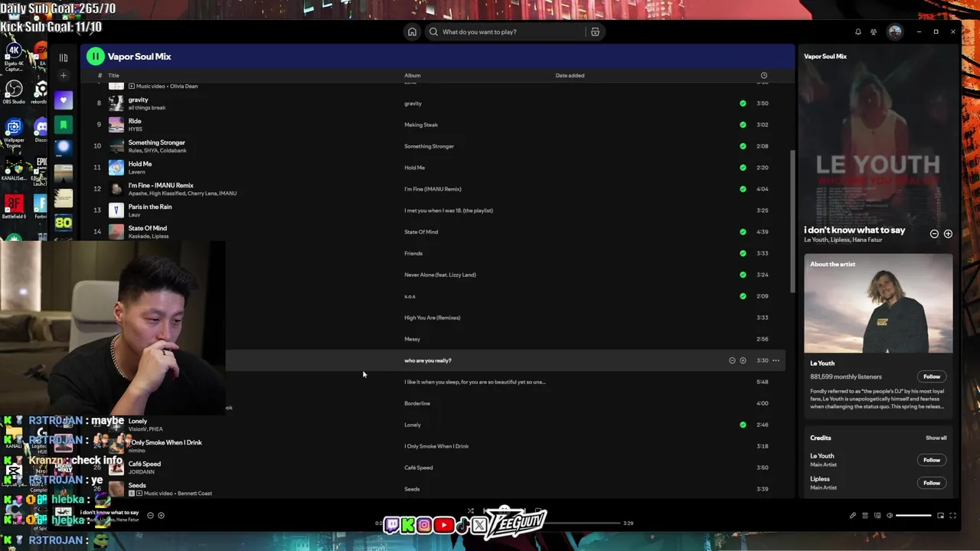
Task: Follow Lipless in Credits section
Action: [x=932, y=483]
